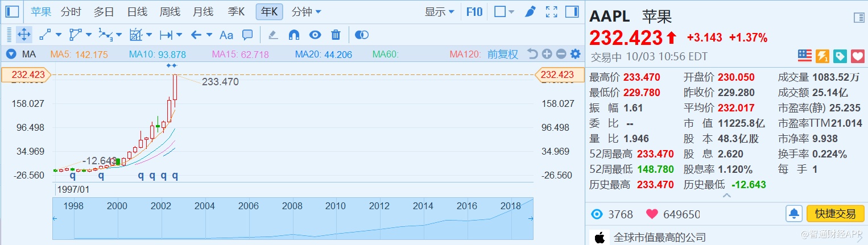Click the Apple logo icon
The height and width of the screenshot is (245, 868).
(x=599, y=237)
